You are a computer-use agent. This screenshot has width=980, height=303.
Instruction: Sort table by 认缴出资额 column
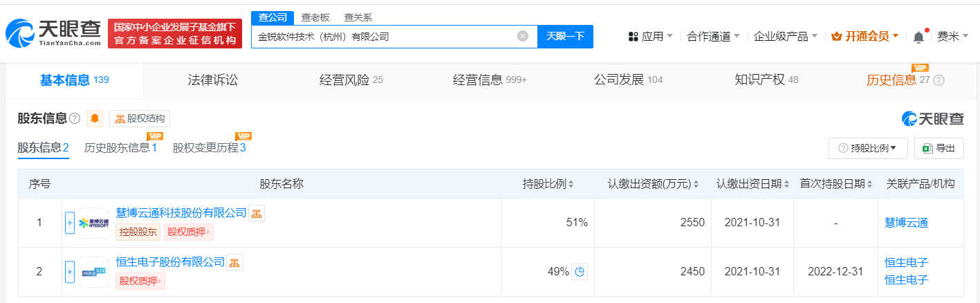coord(654,184)
